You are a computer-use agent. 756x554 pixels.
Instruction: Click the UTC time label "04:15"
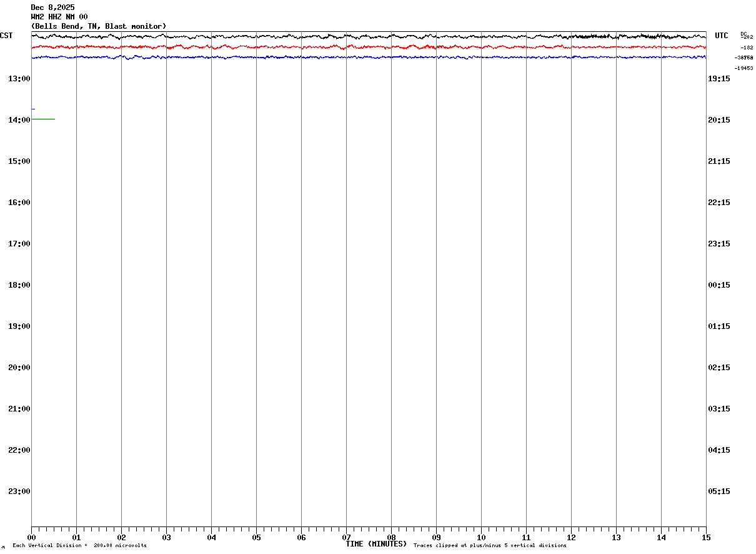719,450
